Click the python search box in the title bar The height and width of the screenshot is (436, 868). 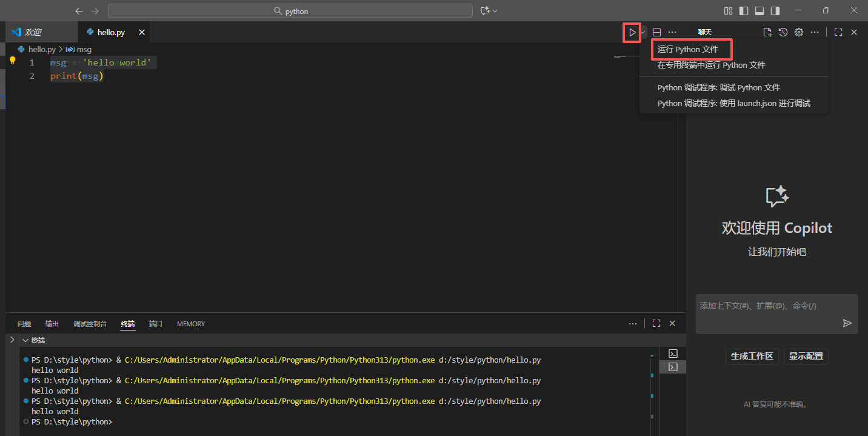290,11
